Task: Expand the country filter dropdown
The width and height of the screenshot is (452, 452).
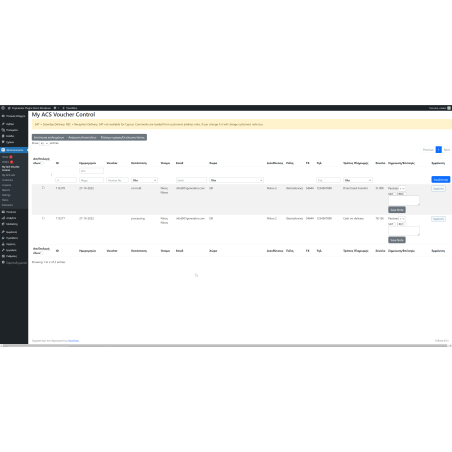Action: click(236, 180)
